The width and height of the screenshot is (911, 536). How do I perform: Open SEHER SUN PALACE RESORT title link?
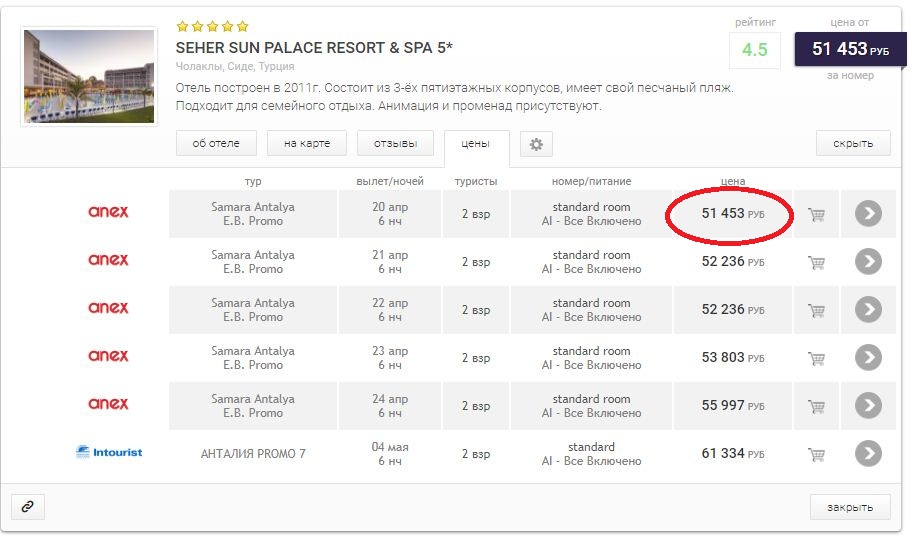pos(314,48)
